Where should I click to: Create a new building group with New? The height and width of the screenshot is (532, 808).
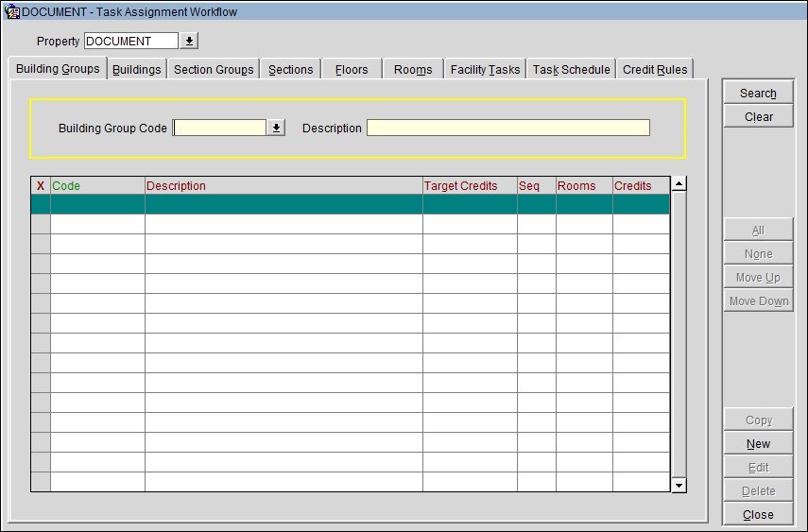coord(758,444)
